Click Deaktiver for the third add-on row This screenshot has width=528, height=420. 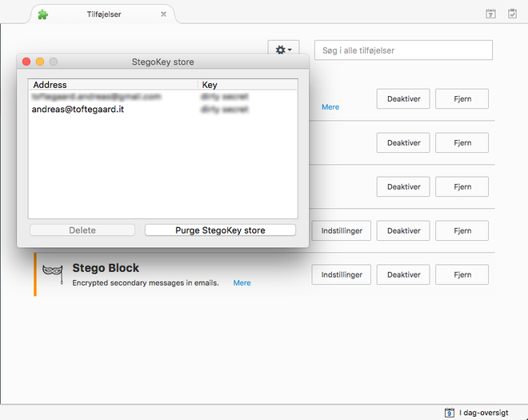pyautogui.click(x=403, y=186)
